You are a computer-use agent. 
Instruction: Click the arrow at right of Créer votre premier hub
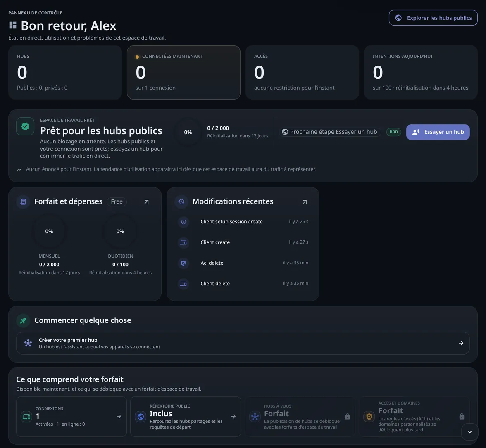[461, 343]
